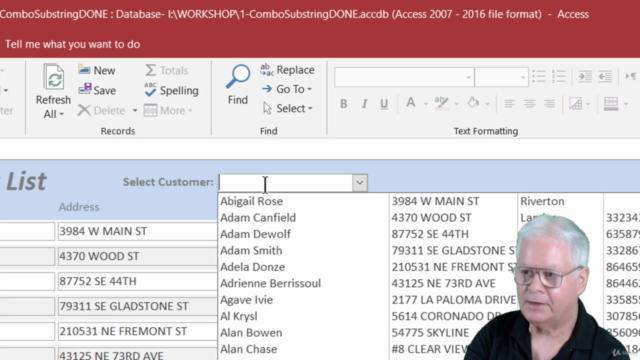
Task: Open the Totals option
Action: [x=166, y=70]
